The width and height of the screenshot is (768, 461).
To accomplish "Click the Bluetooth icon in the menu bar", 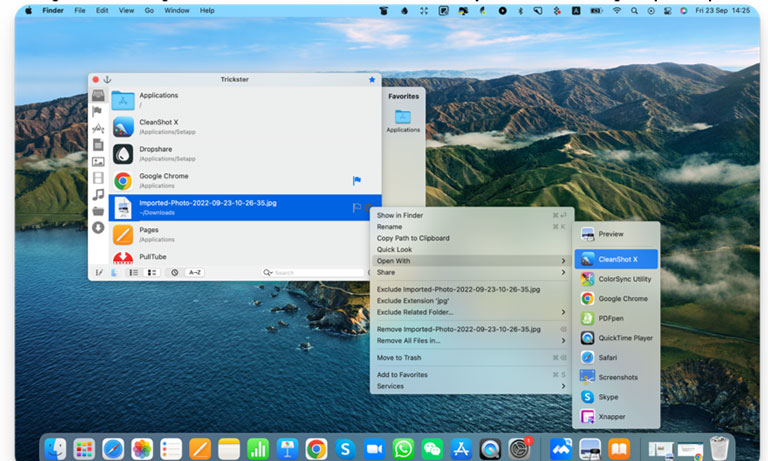I will tap(521, 10).
